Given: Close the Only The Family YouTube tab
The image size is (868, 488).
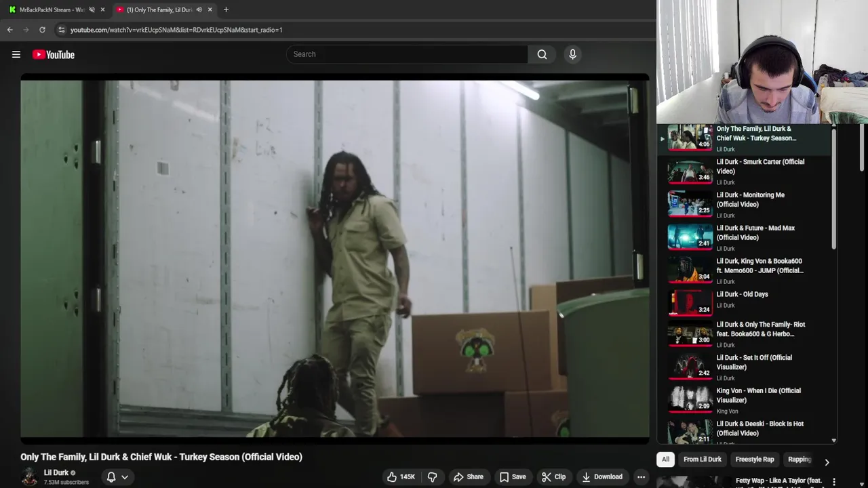Looking at the screenshot, I should coord(210,9).
